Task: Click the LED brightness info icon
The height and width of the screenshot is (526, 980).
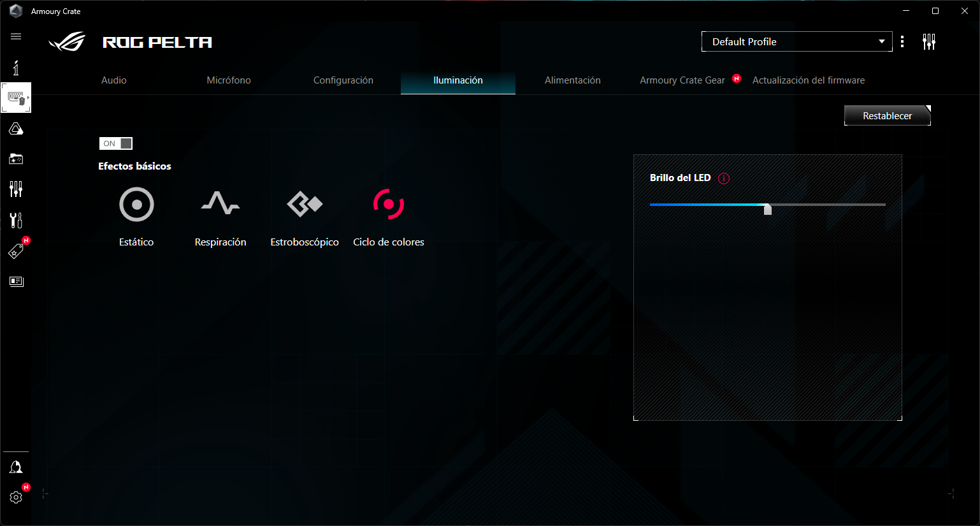Action: coord(724,179)
